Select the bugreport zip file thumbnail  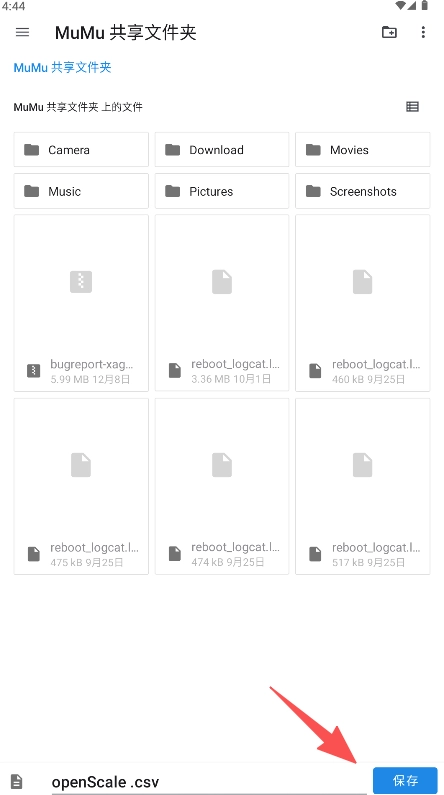(81, 303)
